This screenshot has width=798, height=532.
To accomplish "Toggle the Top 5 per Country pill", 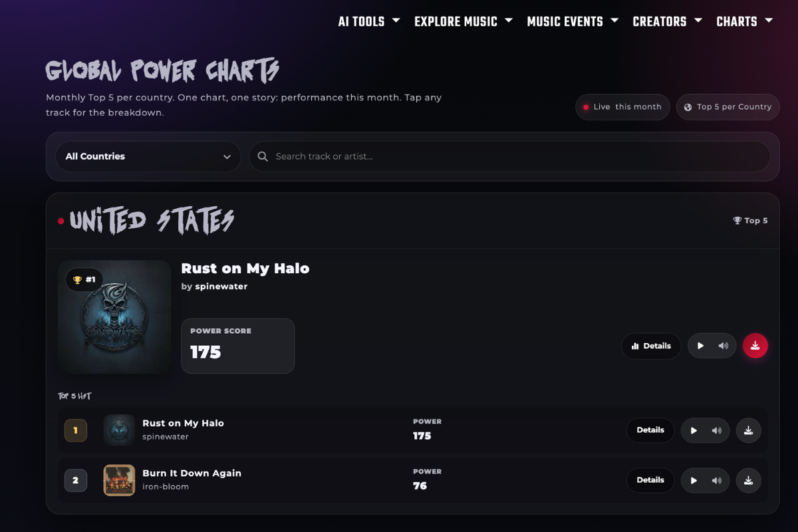I will click(728, 107).
